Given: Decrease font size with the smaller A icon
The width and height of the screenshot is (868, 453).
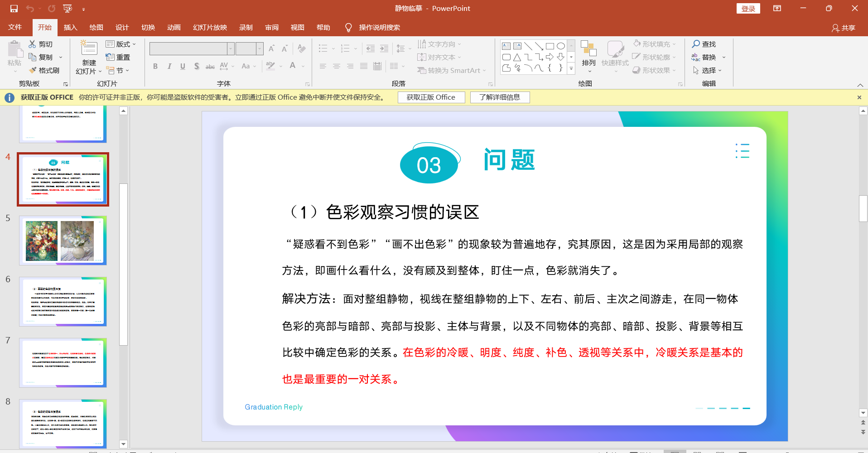Looking at the screenshot, I should 285,48.
